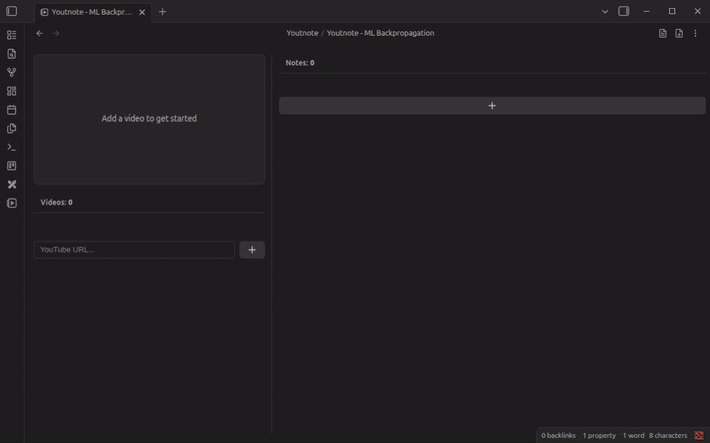Click the file-with-arrow icon in view header
Screen dimensions: 710x443
click(x=679, y=33)
